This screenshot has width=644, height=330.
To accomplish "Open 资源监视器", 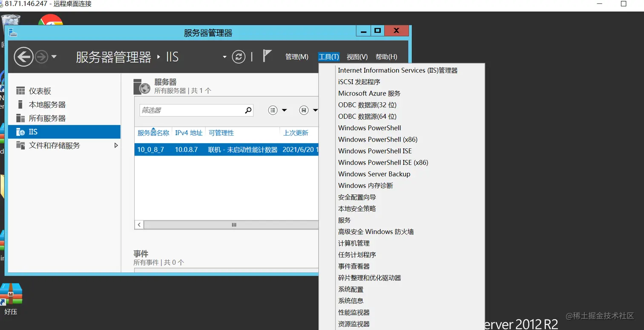I will tap(402, 324).
